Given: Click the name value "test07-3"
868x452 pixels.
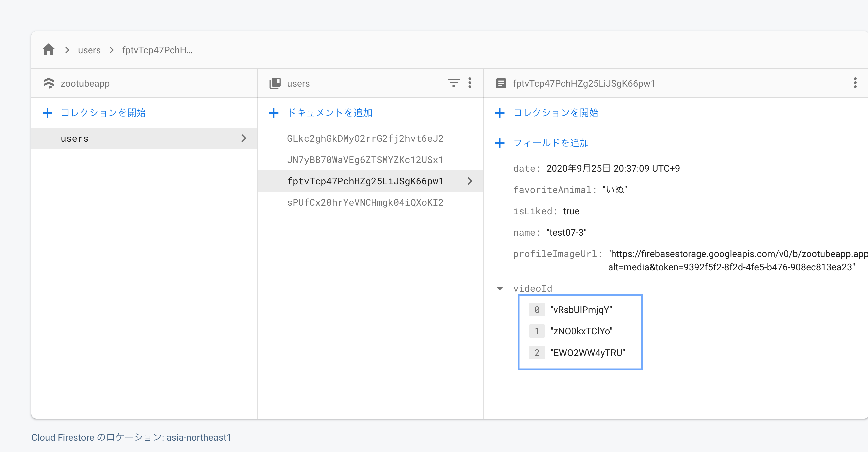Looking at the screenshot, I should (566, 232).
